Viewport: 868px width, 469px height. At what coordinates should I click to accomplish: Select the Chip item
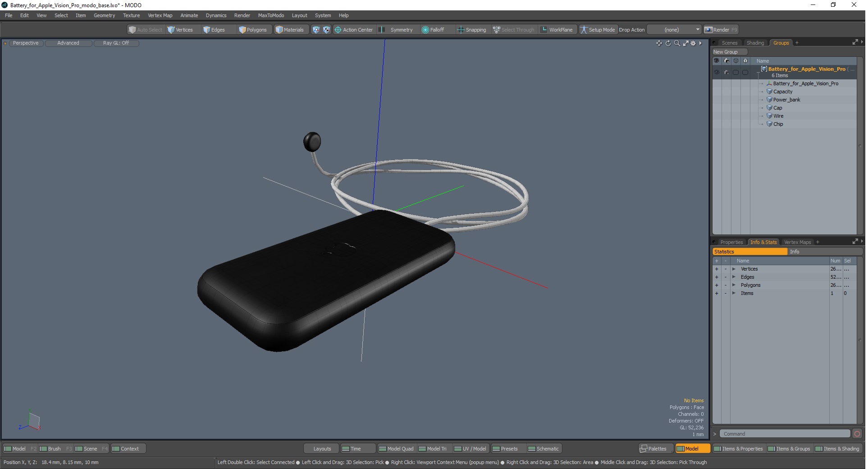(x=778, y=124)
